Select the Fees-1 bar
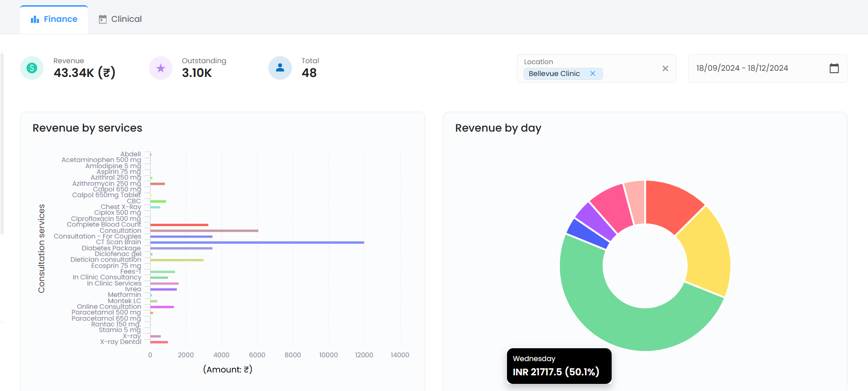This screenshot has height=391, width=868. [163, 272]
